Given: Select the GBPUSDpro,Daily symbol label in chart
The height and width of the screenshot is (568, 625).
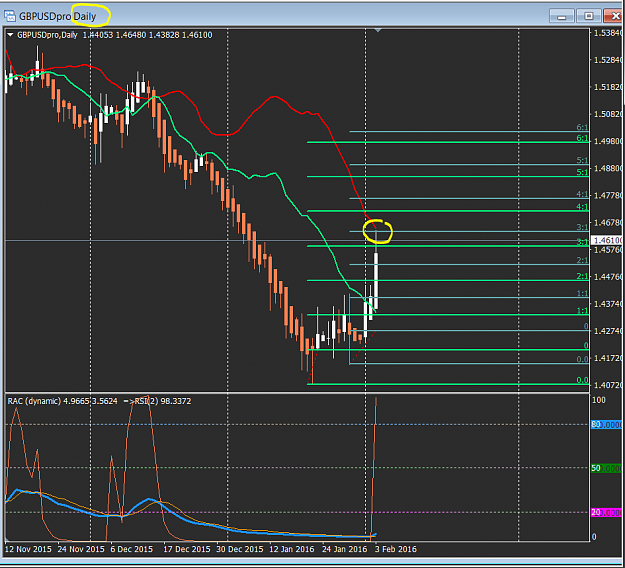Looking at the screenshot, I should tap(47, 35).
